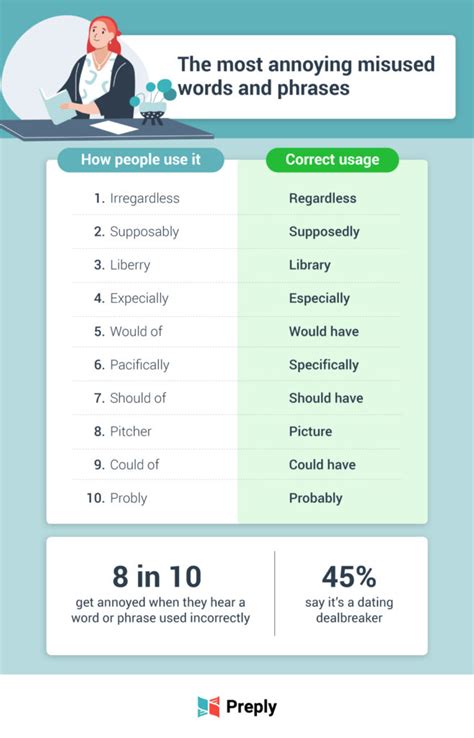
Task: Click the Preply brand name text
Action: [x=251, y=707]
